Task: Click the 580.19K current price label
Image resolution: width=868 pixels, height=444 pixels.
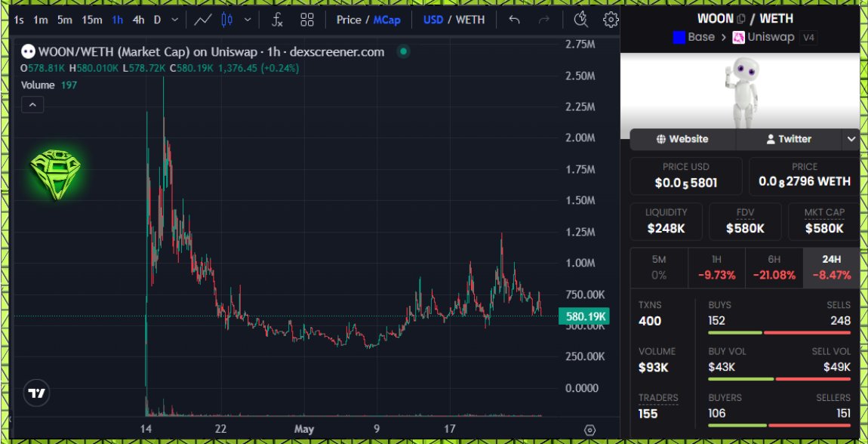Action: pos(584,316)
